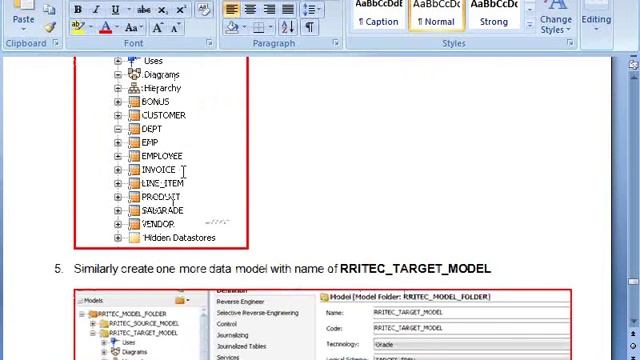Click the Grow Font icon
640x360 pixels.
point(157,27)
